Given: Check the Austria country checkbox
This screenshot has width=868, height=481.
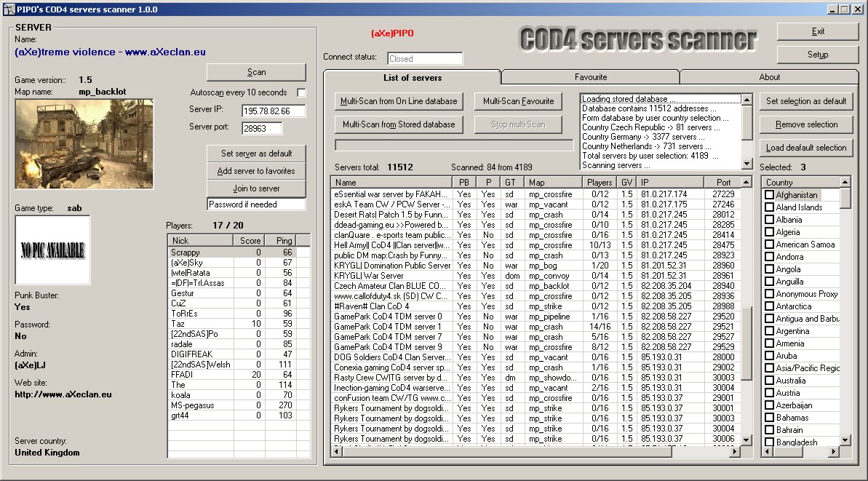Looking at the screenshot, I should 769,392.
